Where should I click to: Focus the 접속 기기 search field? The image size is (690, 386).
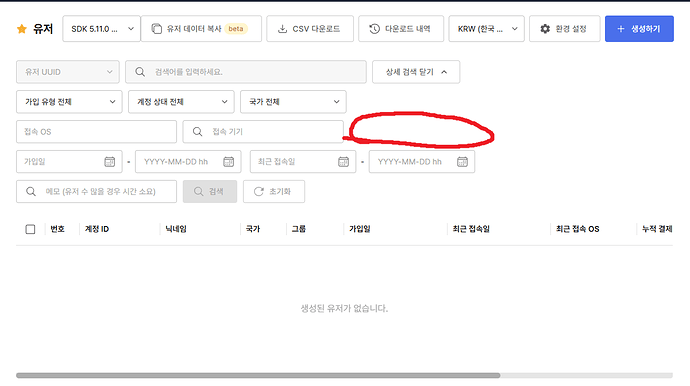tap(263, 132)
